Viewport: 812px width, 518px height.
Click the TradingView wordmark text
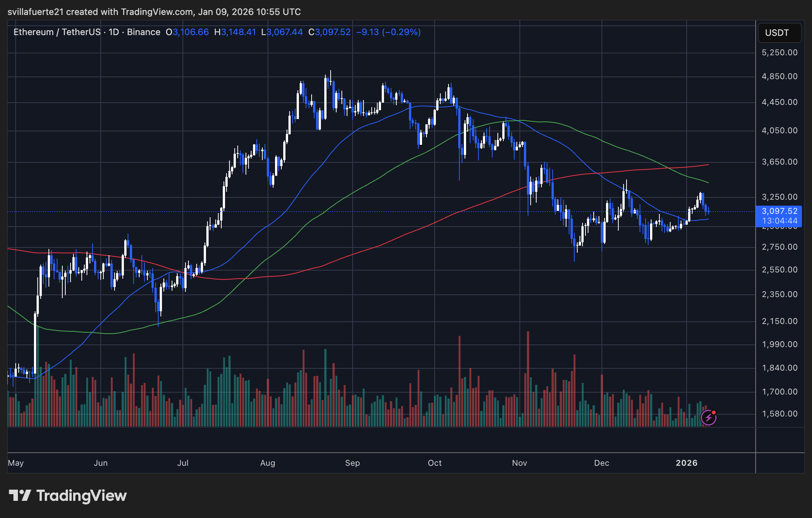tap(81, 496)
